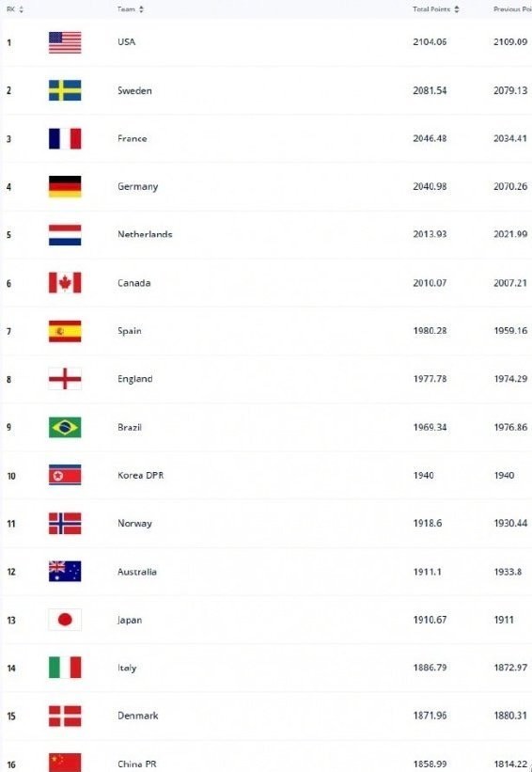Image resolution: width=532 pixels, height=772 pixels.
Task: Click the Denmark flag icon
Action: pos(65,716)
